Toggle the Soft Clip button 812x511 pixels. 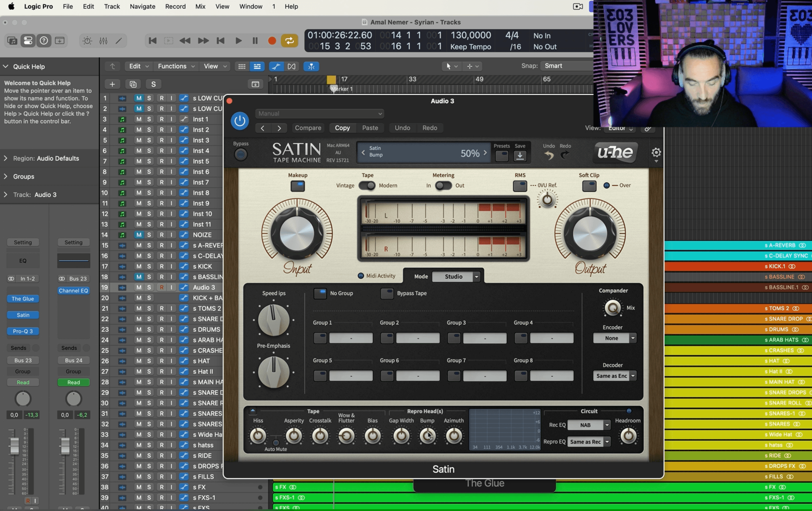[x=589, y=186]
